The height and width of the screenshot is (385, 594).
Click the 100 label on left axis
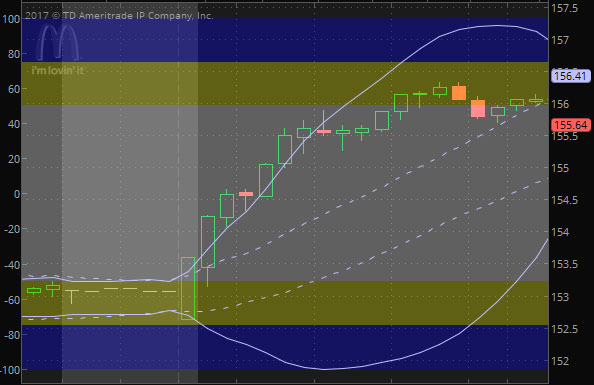coord(11,19)
